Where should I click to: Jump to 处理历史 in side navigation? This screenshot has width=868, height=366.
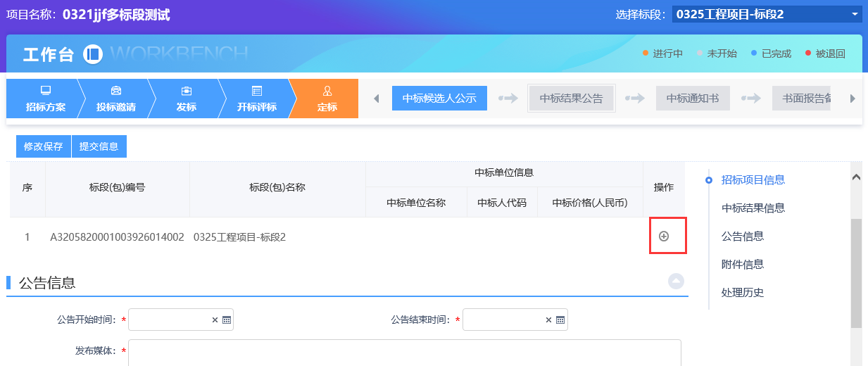pyautogui.click(x=743, y=293)
